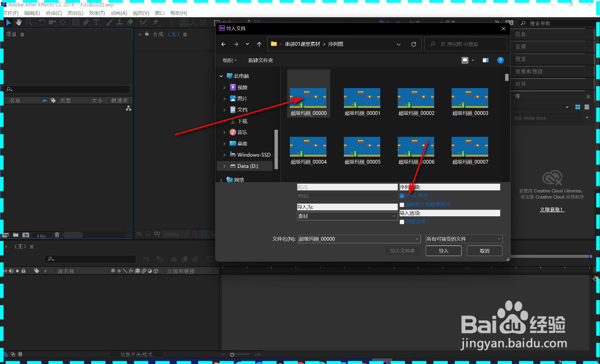Click the 导入 button
The width and height of the screenshot is (600, 364).
point(444,251)
